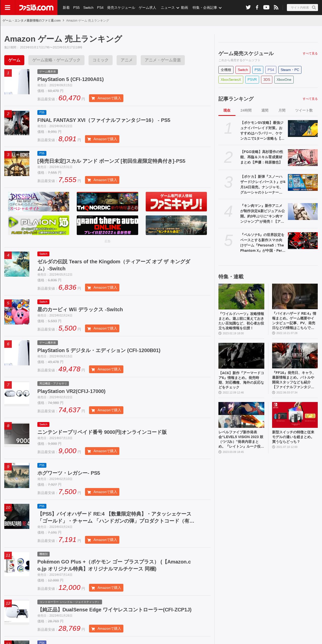Buy PlayStation 5 CFI-1200A01 on Amazon
322x644 pixels.
pyautogui.click(x=106, y=98)
